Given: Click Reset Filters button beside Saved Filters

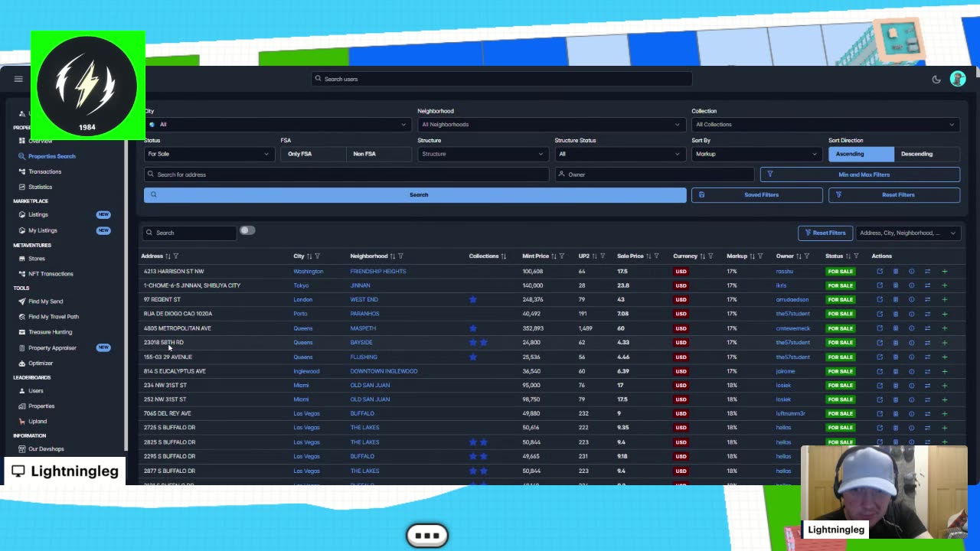Looking at the screenshot, I should pos(894,195).
